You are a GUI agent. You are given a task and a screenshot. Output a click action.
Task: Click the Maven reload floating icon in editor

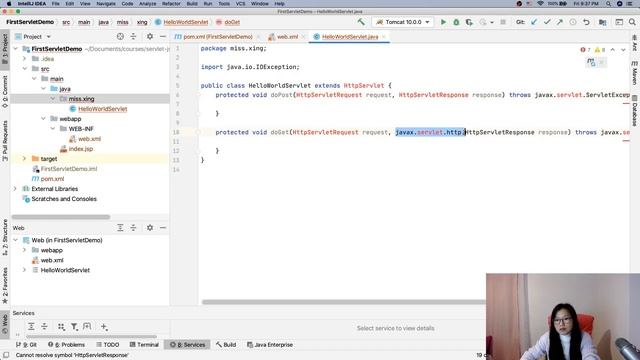[591, 62]
